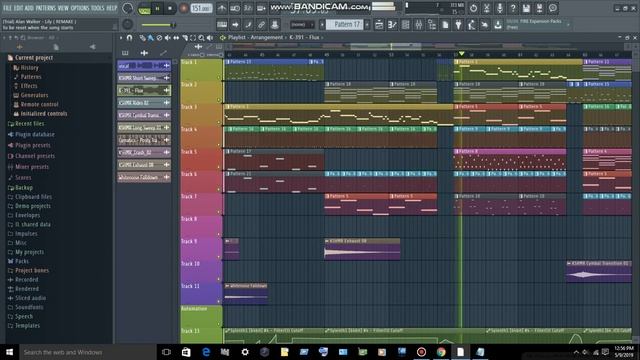Stop playback with the stop button
640x360 pixels.
coord(170,8)
